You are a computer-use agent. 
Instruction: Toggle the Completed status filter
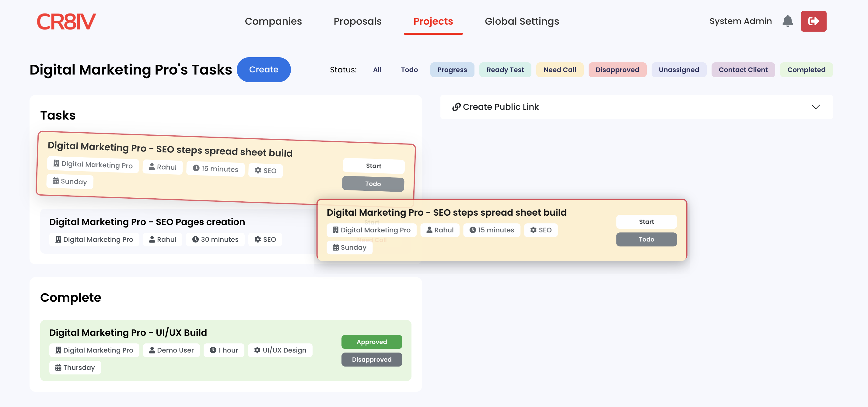(806, 70)
